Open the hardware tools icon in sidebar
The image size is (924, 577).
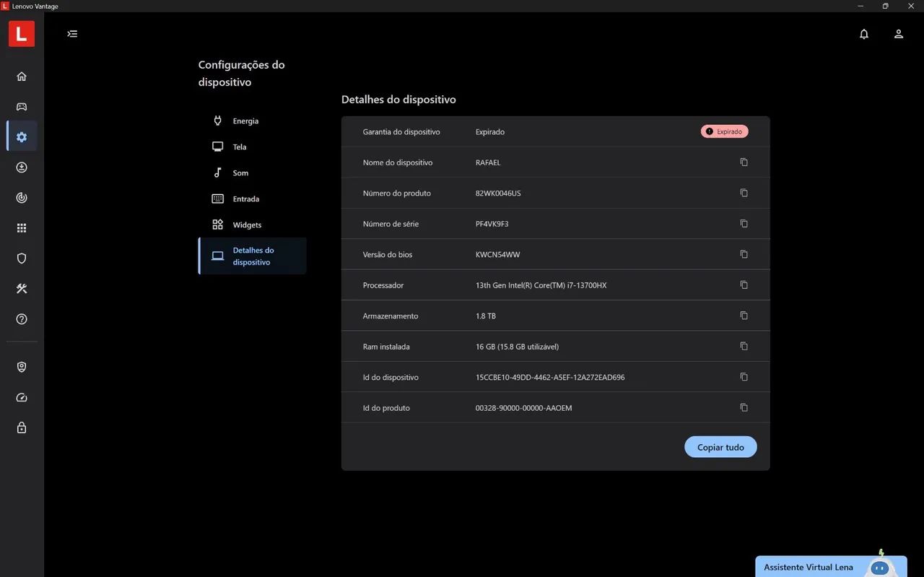[x=22, y=289]
